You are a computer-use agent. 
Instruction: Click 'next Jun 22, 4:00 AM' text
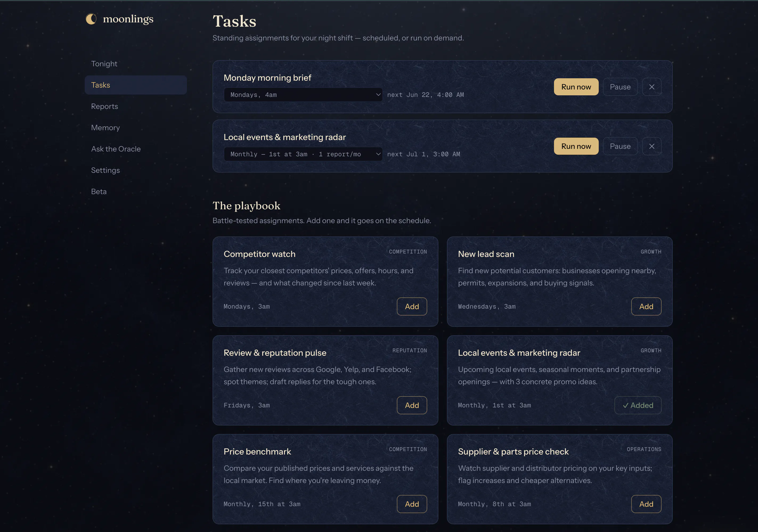(x=425, y=95)
